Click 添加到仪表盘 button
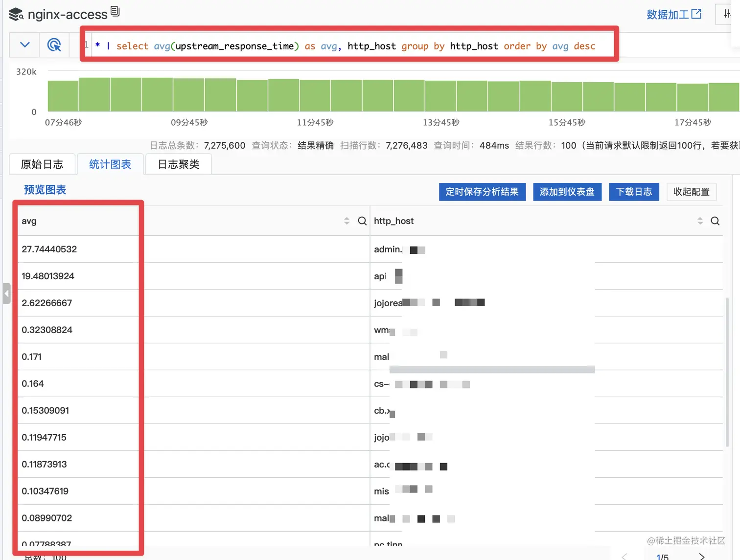This screenshot has height=560, width=740. (567, 192)
